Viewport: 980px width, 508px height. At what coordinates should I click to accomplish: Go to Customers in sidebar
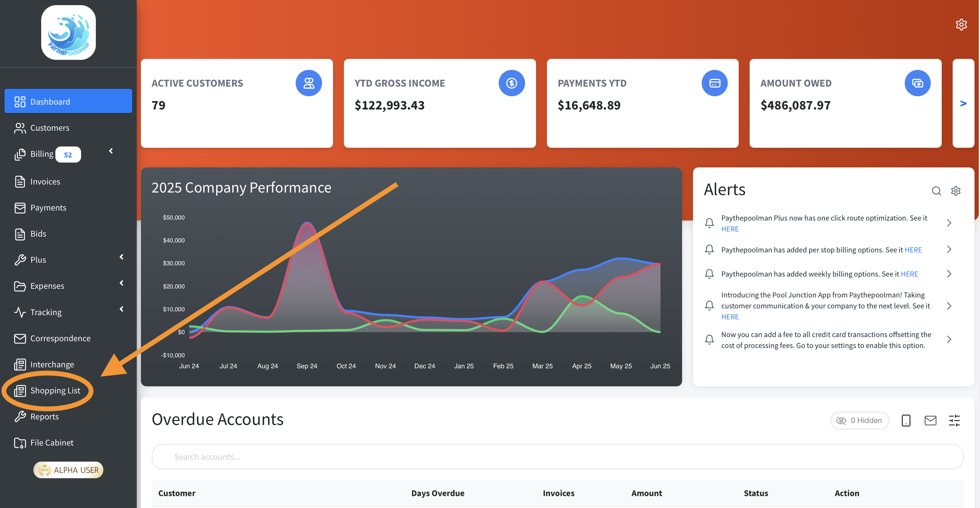click(50, 128)
